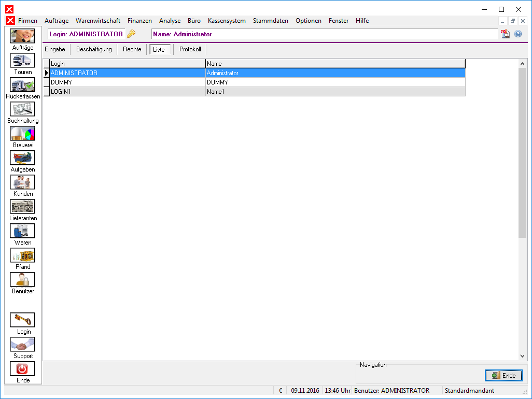Open the Aufträge sidebar icon

pyautogui.click(x=22, y=36)
